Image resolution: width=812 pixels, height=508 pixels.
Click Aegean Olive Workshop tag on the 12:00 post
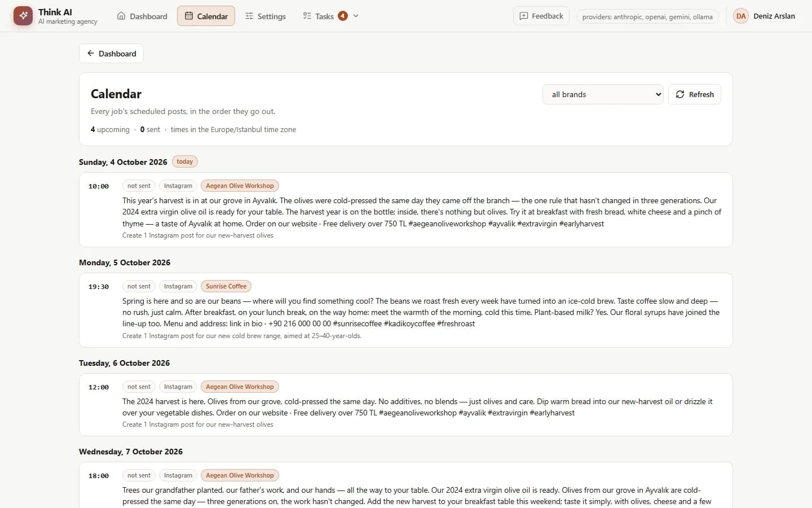point(240,387)
